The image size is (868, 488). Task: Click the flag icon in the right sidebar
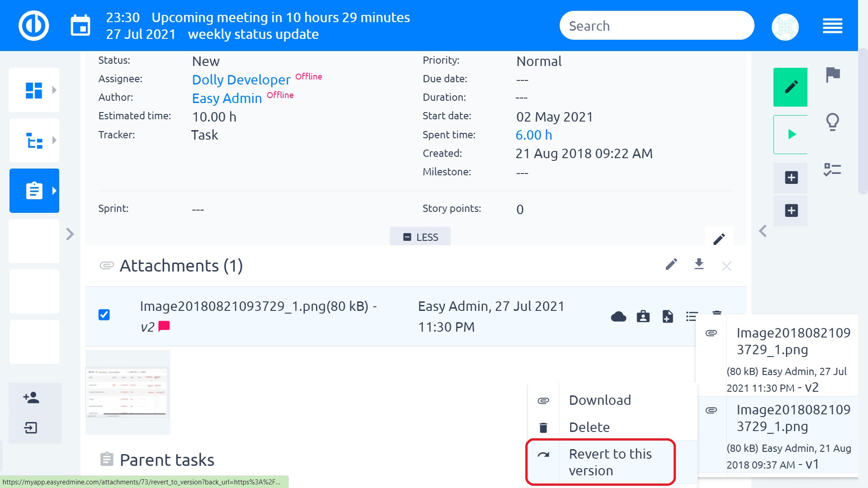832,75
